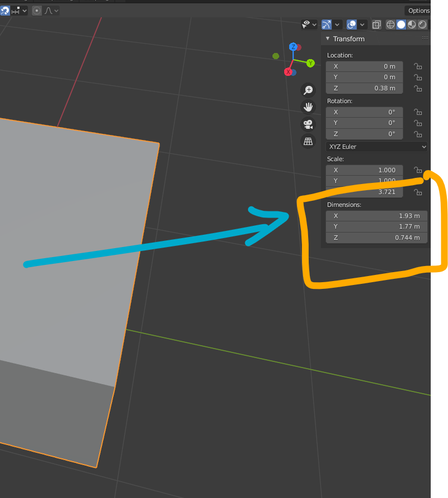This screenshot has height=498, width=448.
Task: Click the Y axis on navigation gizmo
Action: click(x=310, y=63)
